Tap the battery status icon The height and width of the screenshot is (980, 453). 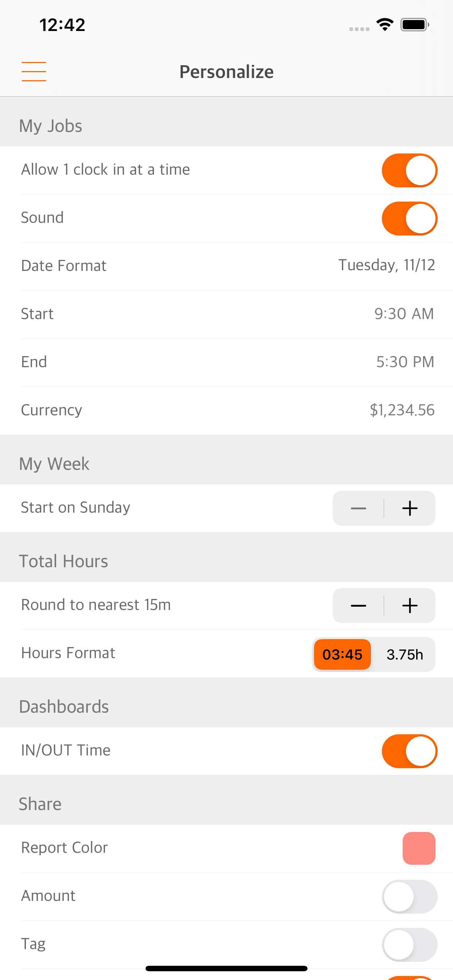click(x=415, y=25)
